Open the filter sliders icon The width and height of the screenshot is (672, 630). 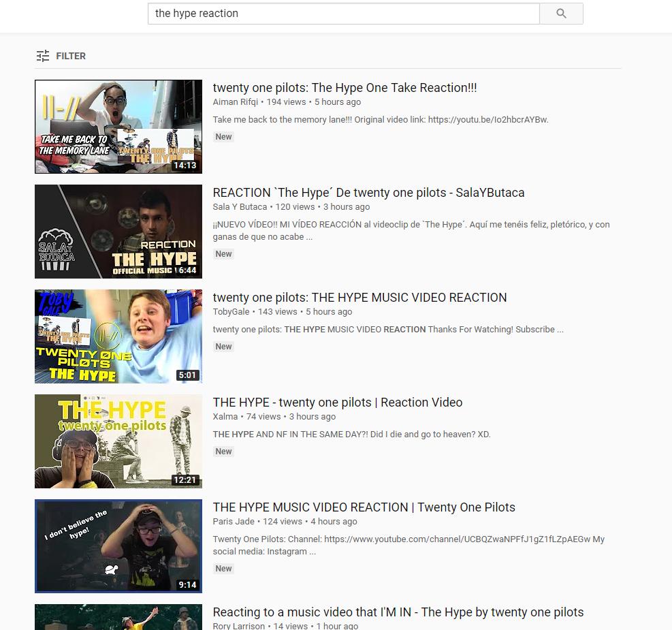[x=43, y=56]
